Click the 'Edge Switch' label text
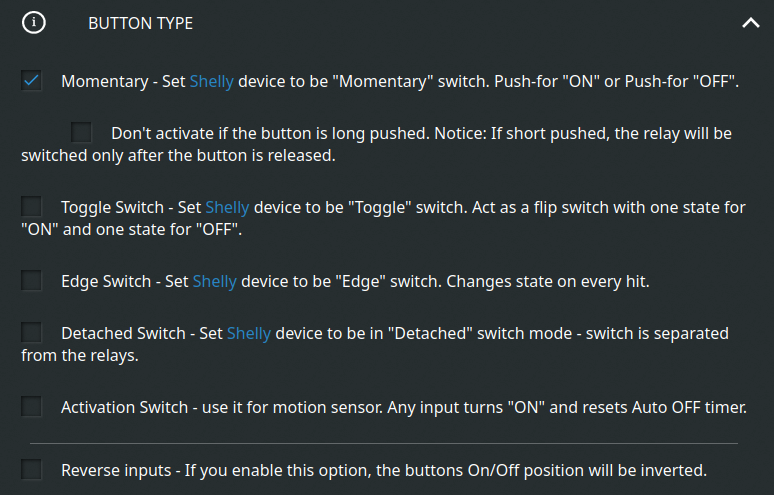Image resolution: width=774 pixels, height=495 pixels. (x=106, y=282)
